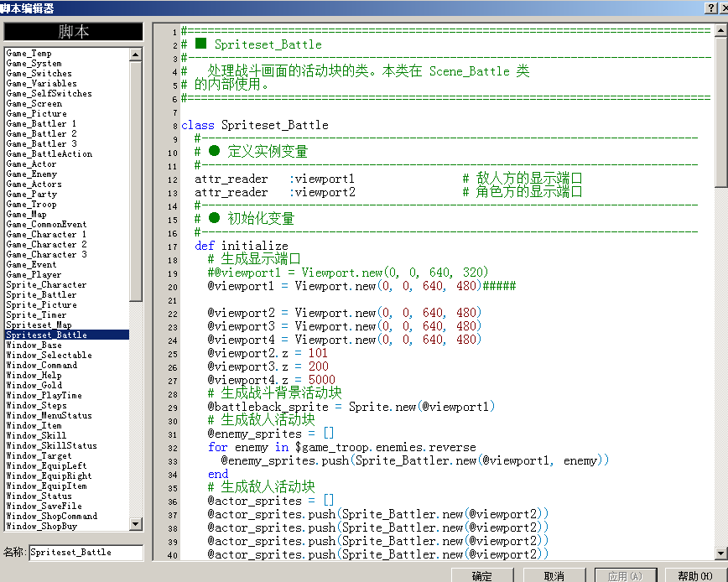Image resolution: width=728 pixels, height=582 pixels.
Task: Select the Game_Party script
Action: (67, 195)
